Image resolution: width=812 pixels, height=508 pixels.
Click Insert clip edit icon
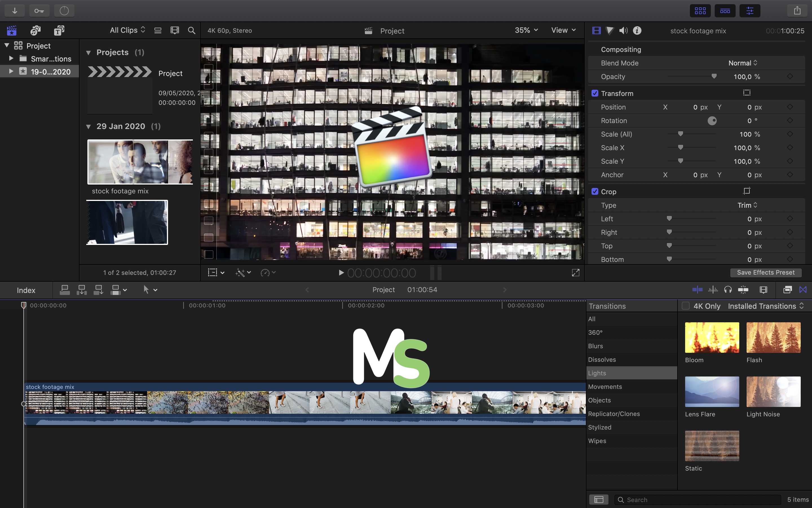pos(81,290)
